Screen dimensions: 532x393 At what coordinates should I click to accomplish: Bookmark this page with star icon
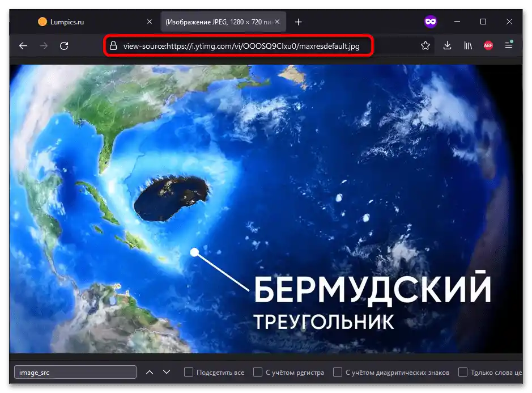pos(425,45)
